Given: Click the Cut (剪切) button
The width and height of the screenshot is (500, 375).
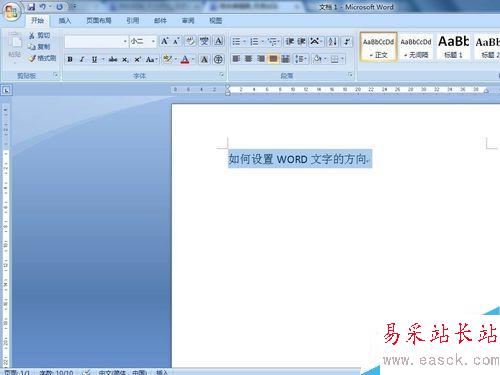Looking at the screenshot, I should [39, 35].
